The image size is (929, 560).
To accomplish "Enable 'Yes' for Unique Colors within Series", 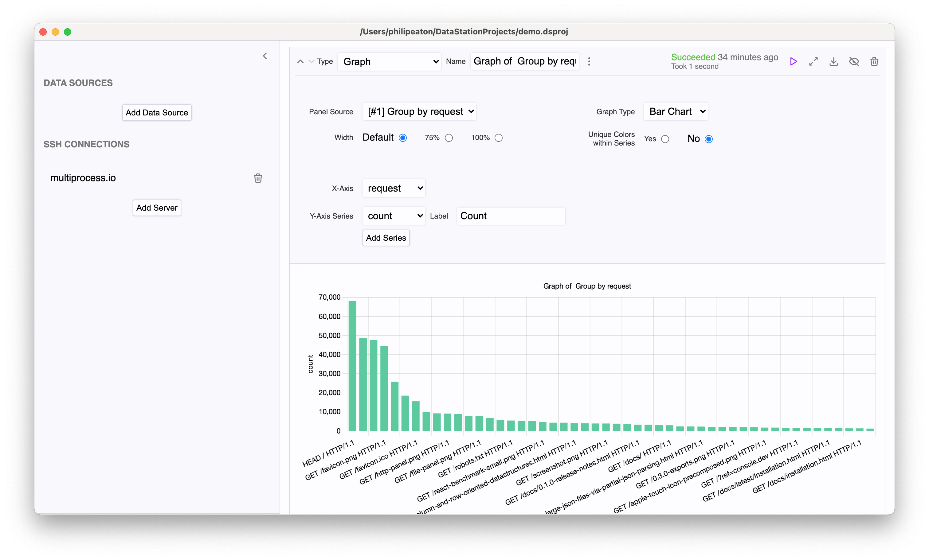I will 665,139.
